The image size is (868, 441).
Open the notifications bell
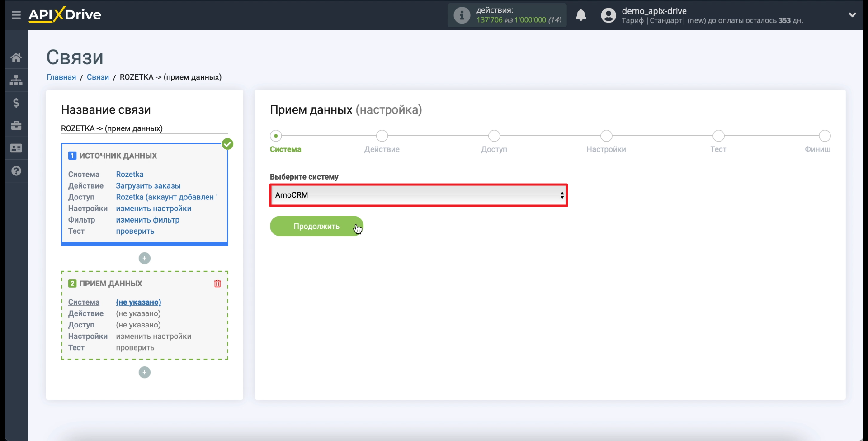click(x=581, y=15)
